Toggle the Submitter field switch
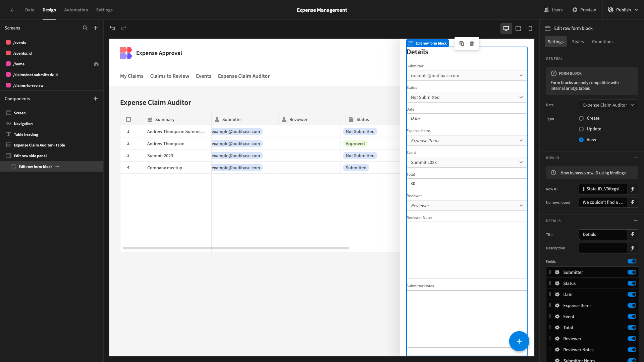The width and height of the screenshot is (644, 362). pyautogui.click(x=632, y=272)
